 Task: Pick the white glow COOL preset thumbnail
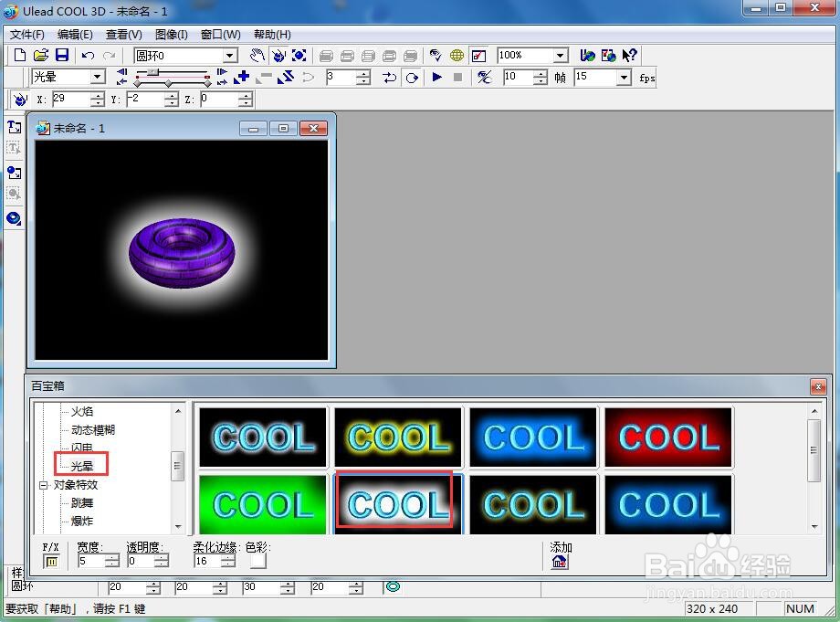tap(398, 504)
